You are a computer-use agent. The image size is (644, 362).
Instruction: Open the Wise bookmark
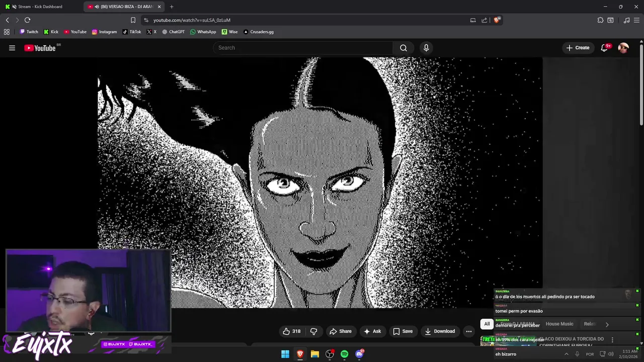[x=229, y=32]
